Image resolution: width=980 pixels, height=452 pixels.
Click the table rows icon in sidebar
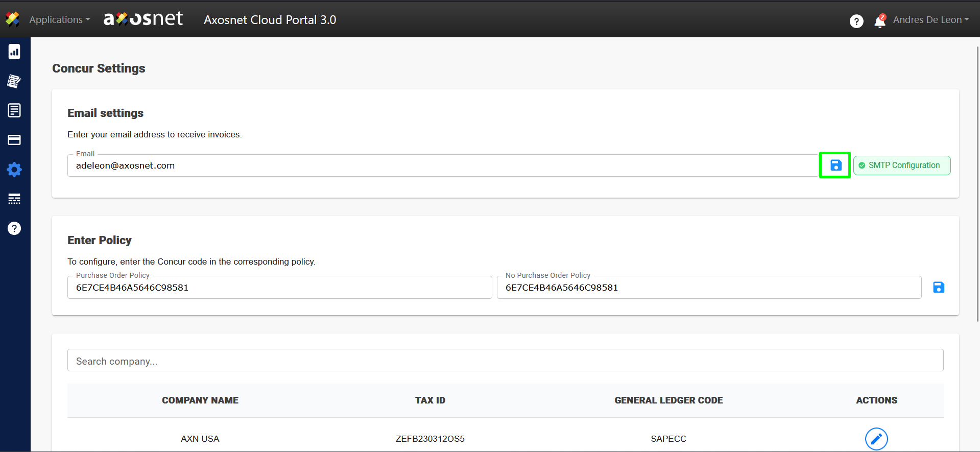[x=14, y=199]
